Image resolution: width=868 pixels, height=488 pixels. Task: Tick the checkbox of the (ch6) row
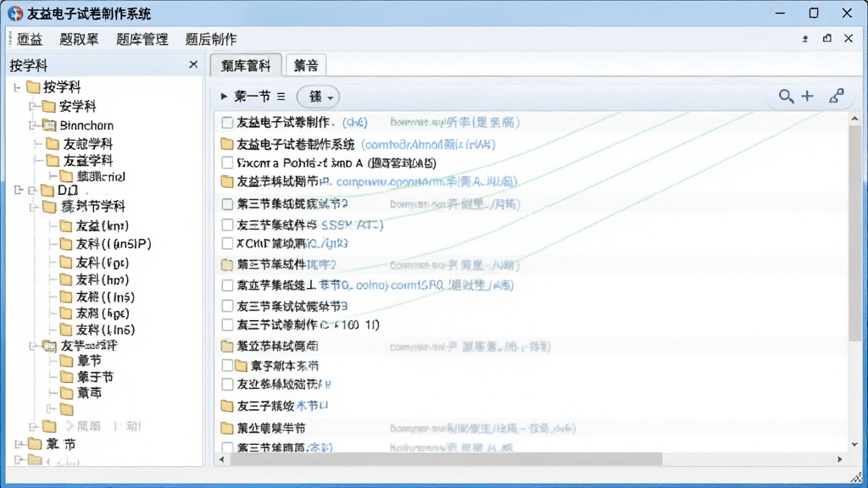[227, 122]
